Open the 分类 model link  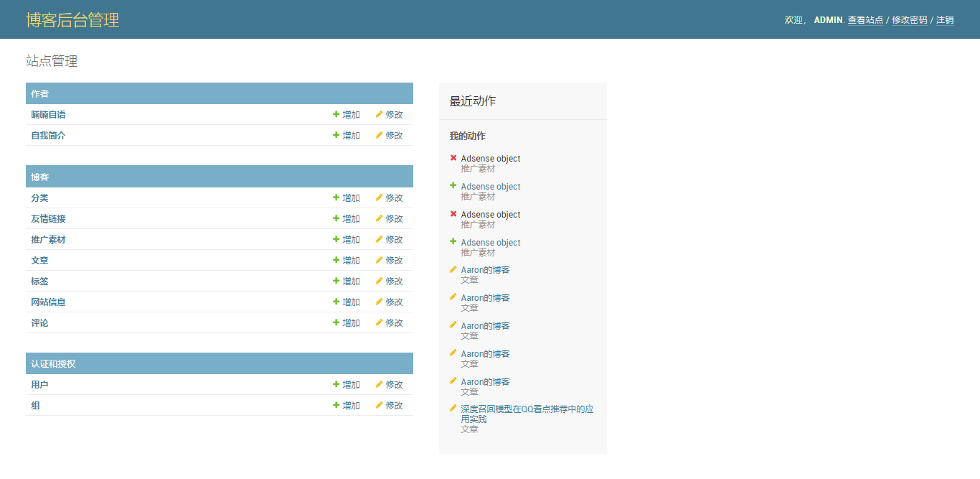pyautogui.click(x=39, y=197)
